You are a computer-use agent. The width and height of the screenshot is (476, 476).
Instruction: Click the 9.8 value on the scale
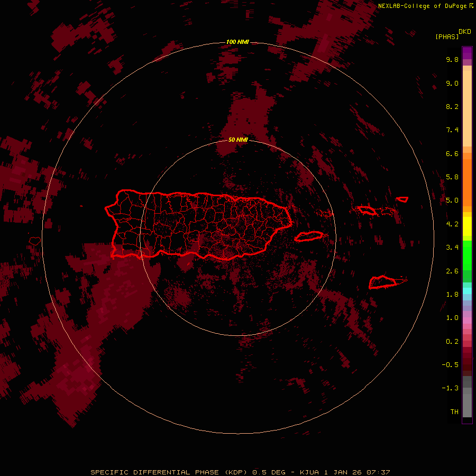click(x=452, y=59)
